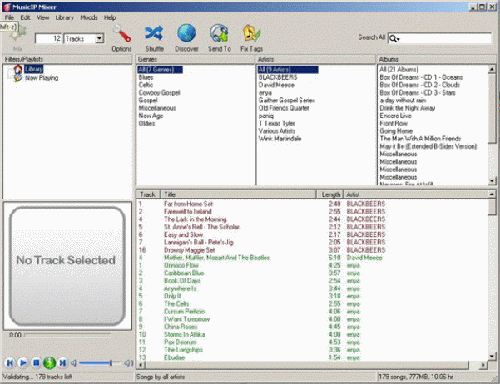Click the MusicIP Mixer title bar icon

point(6,7)
